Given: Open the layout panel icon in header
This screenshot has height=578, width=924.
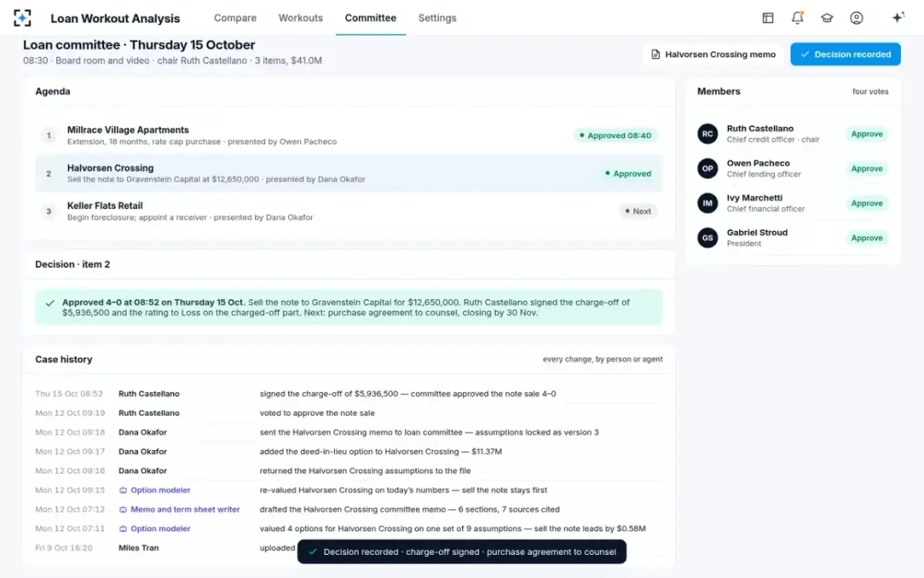Looking at the screenshot, I should pyautogui.click(x=768, y=18).
